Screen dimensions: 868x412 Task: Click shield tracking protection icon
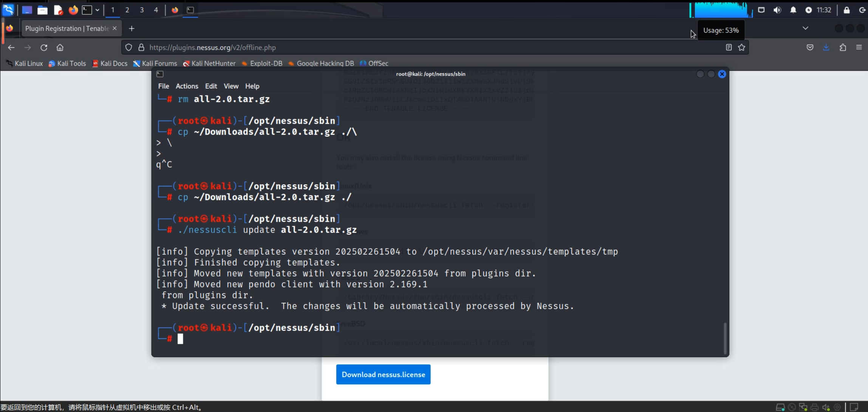tap(129, 47)
